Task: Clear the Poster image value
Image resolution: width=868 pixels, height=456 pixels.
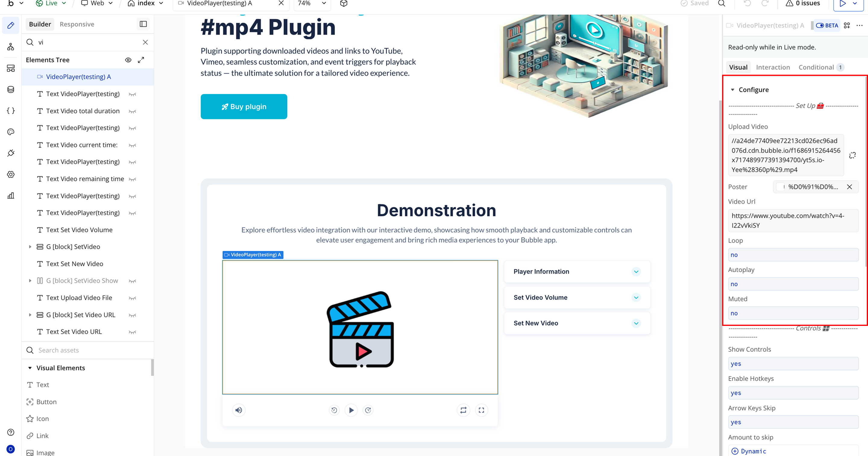Action: coord(849,187)
